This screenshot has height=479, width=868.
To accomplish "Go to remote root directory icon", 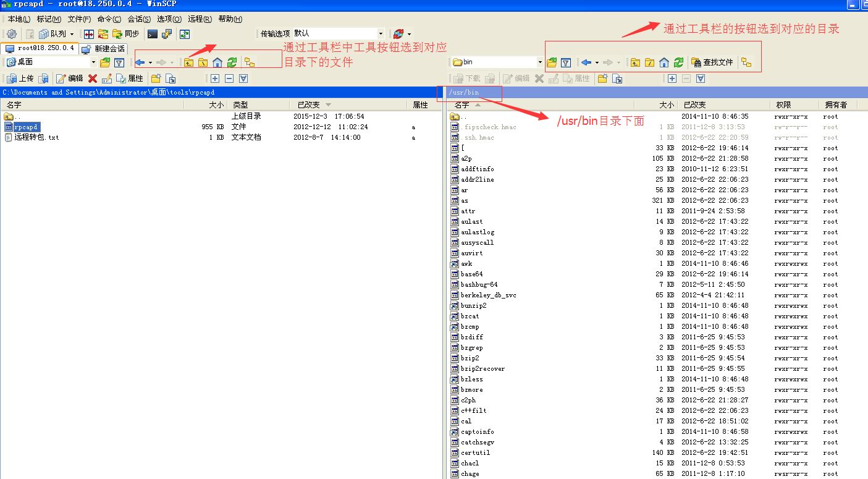I will tap(649, 62).
